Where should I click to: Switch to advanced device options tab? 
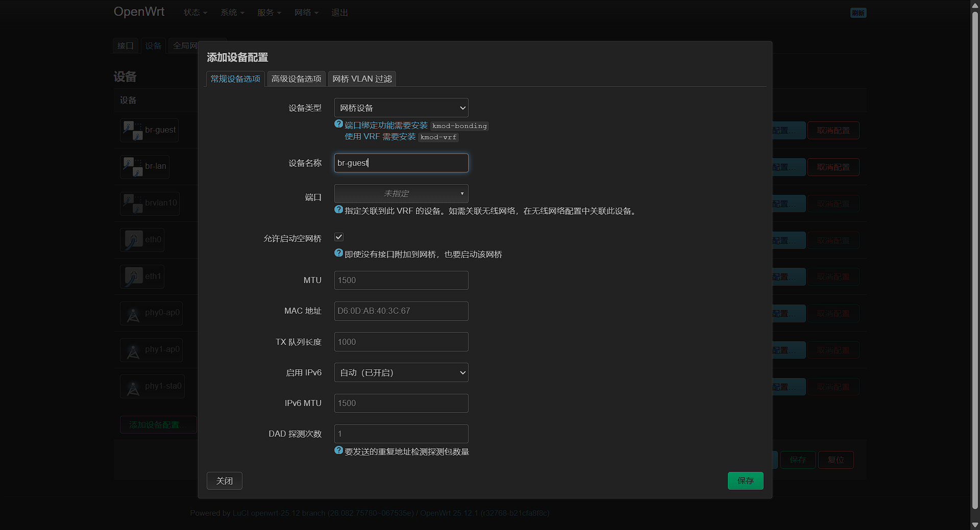pyautogui.click(x=296, y=79)
